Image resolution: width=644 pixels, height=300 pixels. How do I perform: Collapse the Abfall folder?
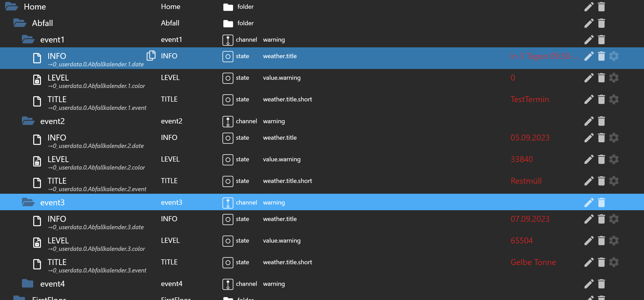click(20, 23)
